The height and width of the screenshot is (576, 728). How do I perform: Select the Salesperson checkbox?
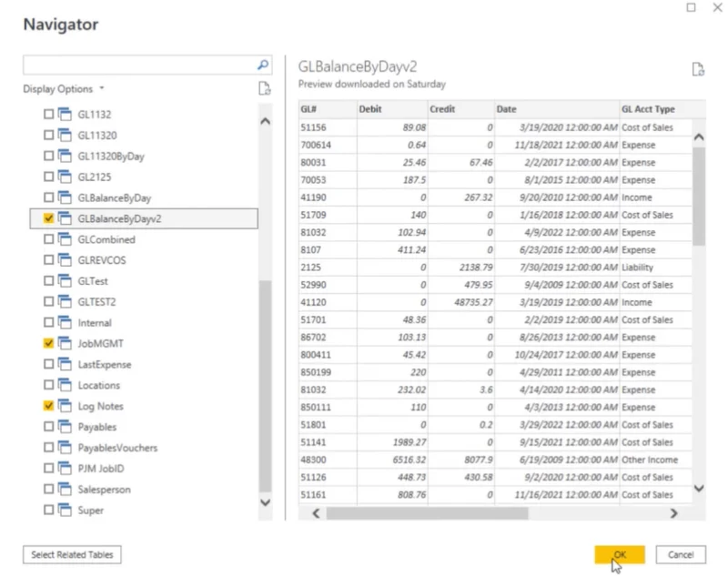48,489
